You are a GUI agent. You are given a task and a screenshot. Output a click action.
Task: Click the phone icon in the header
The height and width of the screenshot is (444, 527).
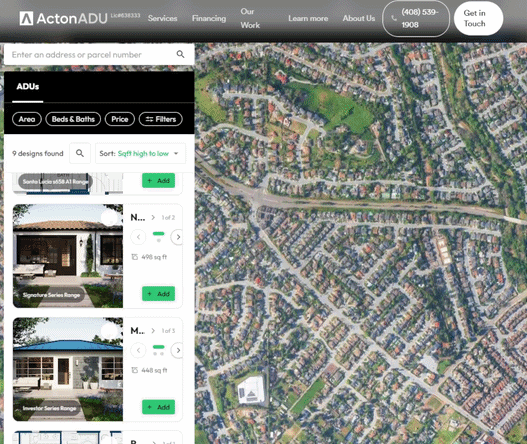pos(394,18)
